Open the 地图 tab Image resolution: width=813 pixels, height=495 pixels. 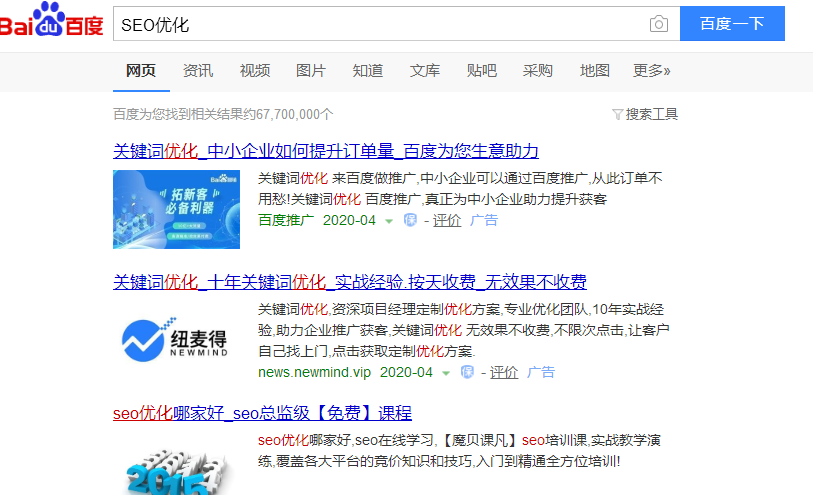point(595,70)
